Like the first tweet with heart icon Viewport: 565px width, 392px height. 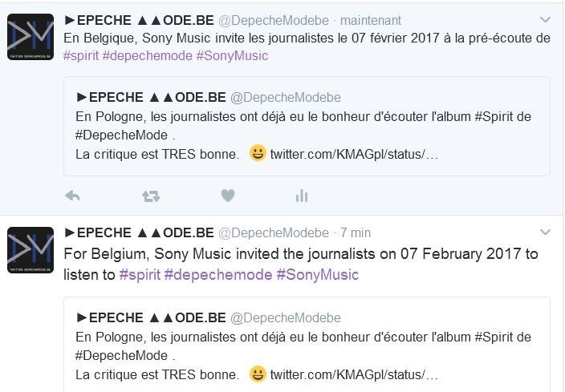coord(228,196)
